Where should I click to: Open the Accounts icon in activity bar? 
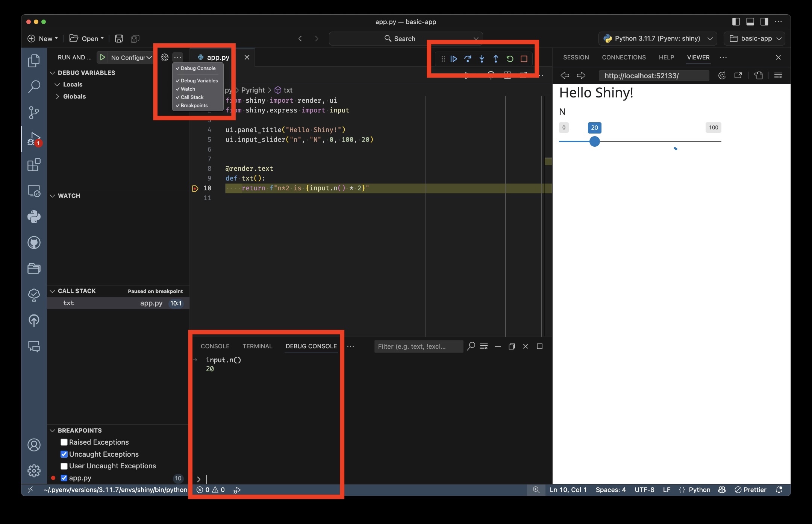coord(34,445)
